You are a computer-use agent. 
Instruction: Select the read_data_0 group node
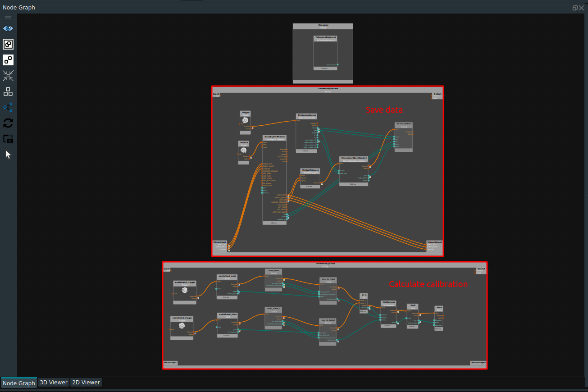pyautogui.click(x=273, y=318)
